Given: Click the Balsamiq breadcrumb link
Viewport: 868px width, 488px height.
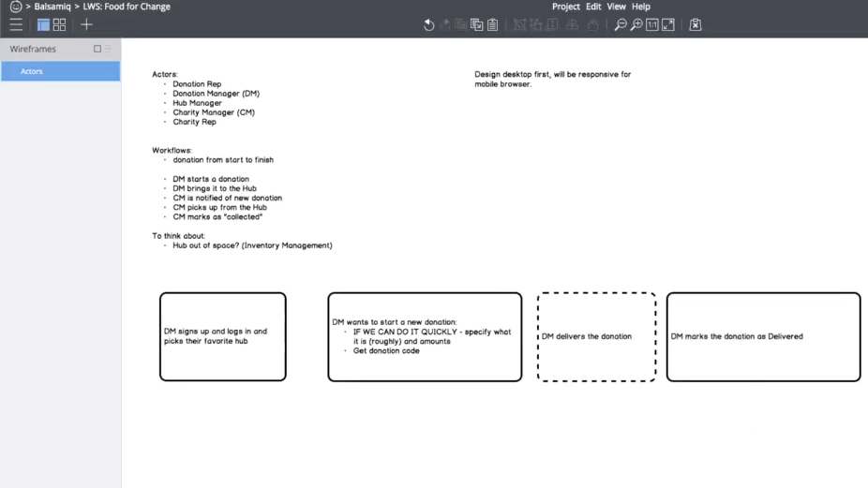Looking at the screenshot, I should [52, 7].
